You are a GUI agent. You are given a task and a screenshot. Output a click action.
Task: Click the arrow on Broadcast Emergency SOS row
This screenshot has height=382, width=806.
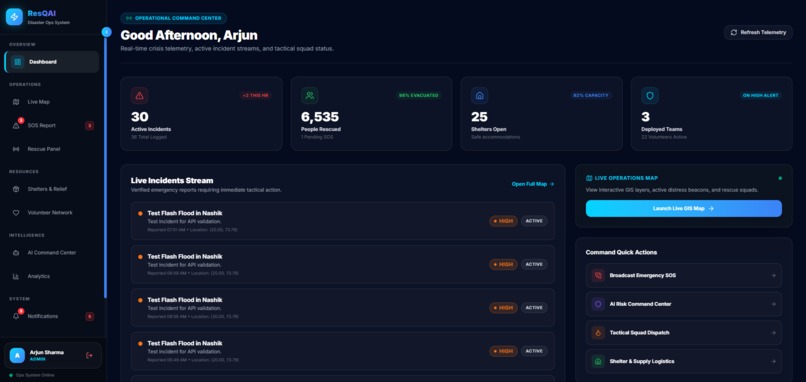[x=773, y=276]
